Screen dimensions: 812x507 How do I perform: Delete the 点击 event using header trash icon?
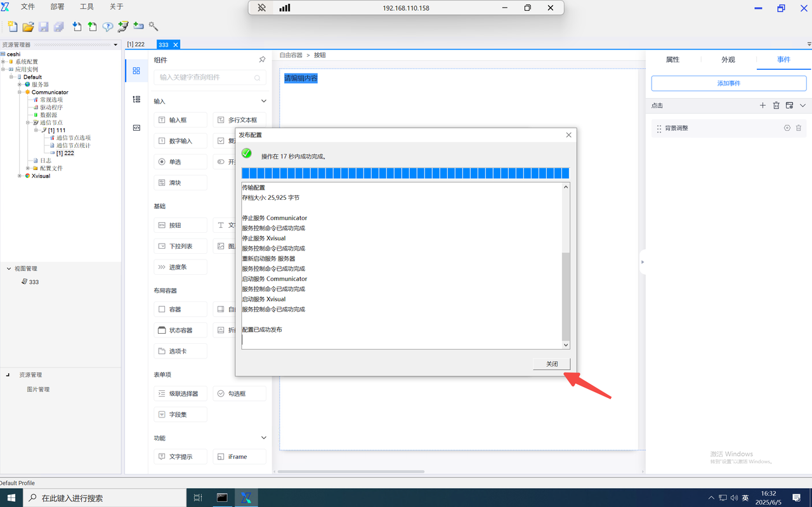pos(776,105)
